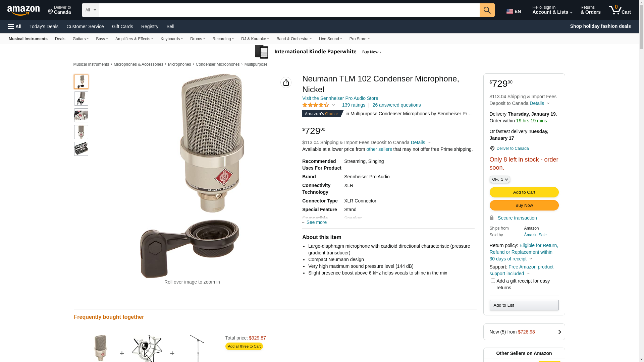
Task: Click the Buy Now button
Action: click(524, 205)
